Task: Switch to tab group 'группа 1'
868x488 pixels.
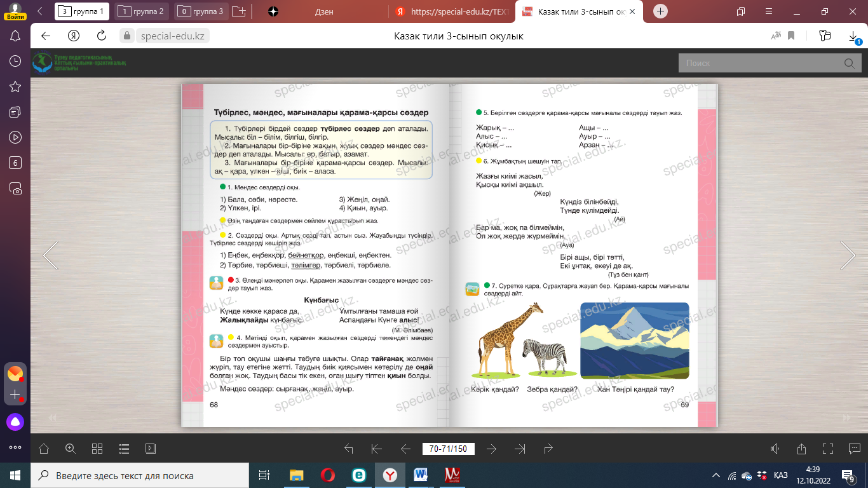Action: coord(82,11)
